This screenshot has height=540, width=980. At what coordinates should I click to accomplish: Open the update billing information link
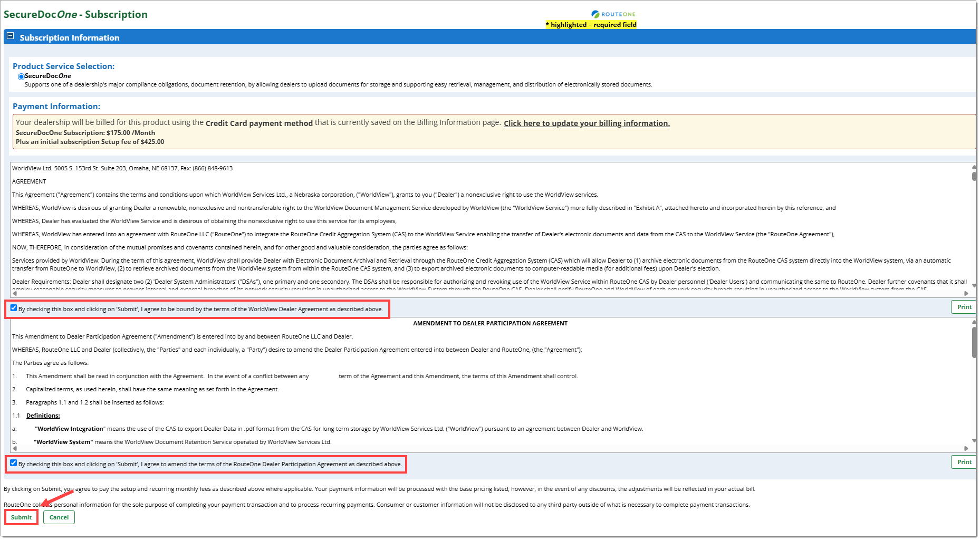click(587, 123)
